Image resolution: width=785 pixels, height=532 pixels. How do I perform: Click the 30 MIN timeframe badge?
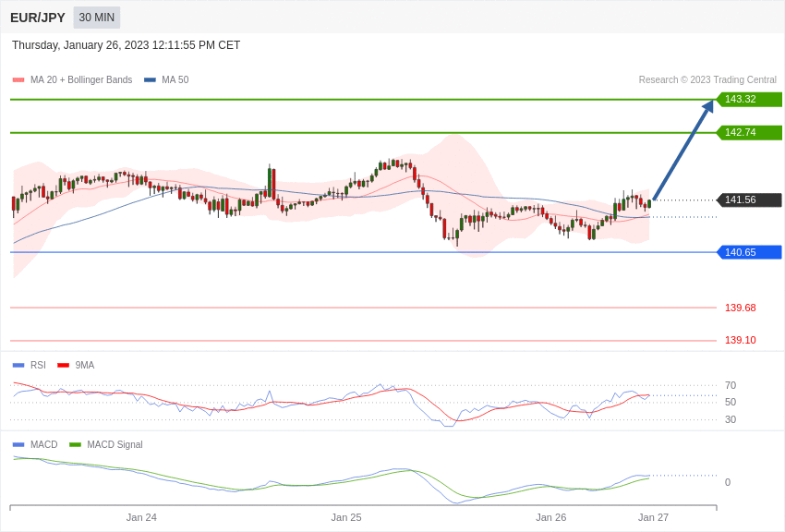97,18
